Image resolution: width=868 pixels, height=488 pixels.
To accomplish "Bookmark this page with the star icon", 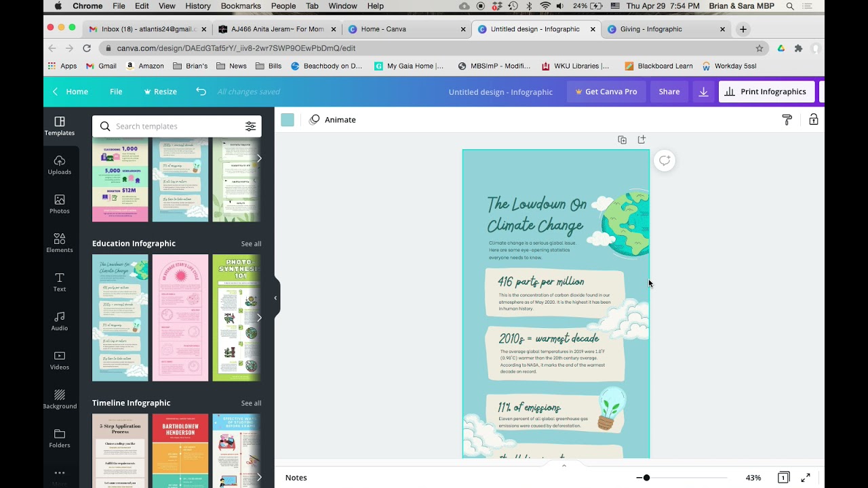I will tap(759, 48).
